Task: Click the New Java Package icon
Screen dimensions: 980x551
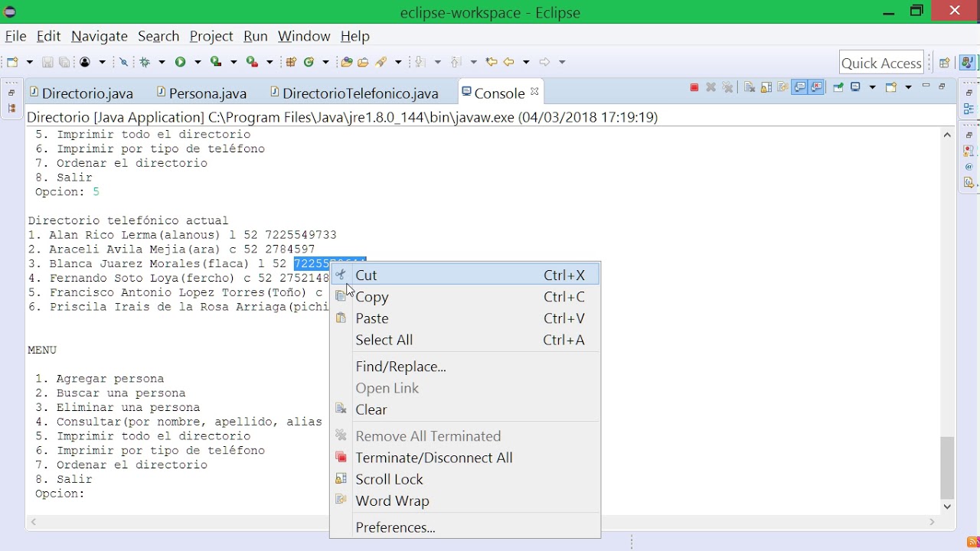Action: (291, 62)
